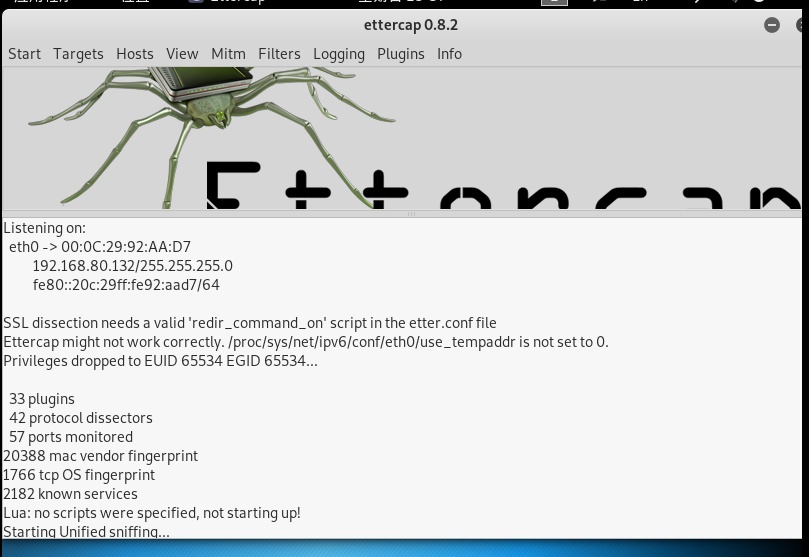
Task: Minimize the ettercap window
Action: pos(772,25)
